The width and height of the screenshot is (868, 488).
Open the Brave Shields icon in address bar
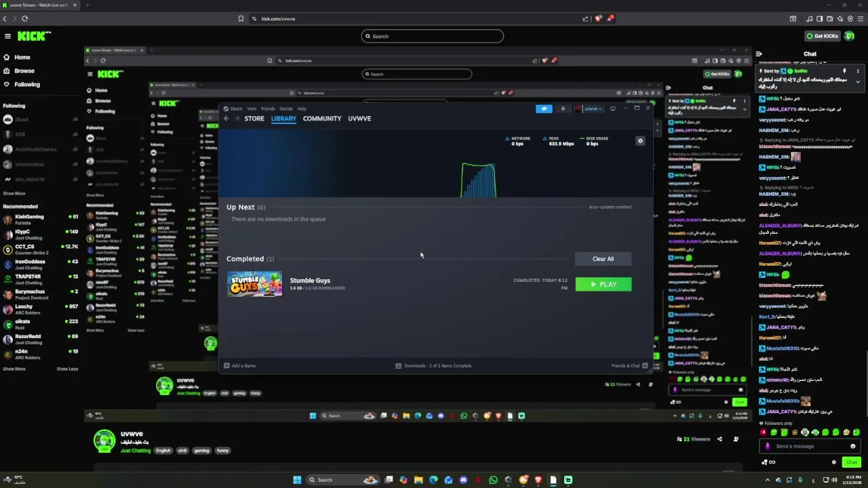[x=598, y=19]
